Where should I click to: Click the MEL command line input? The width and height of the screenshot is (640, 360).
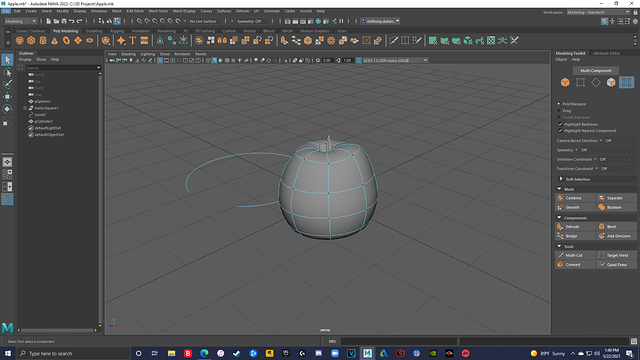coord(399,341)
